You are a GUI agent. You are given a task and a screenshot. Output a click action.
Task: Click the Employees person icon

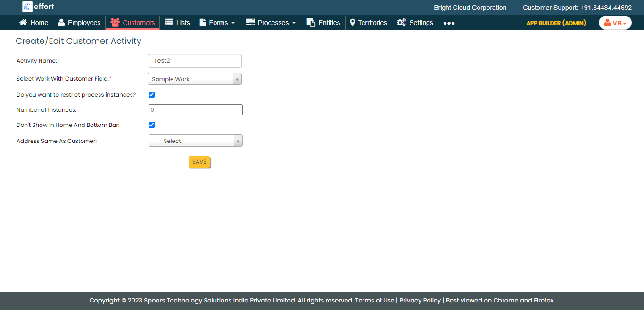[61, 23]
